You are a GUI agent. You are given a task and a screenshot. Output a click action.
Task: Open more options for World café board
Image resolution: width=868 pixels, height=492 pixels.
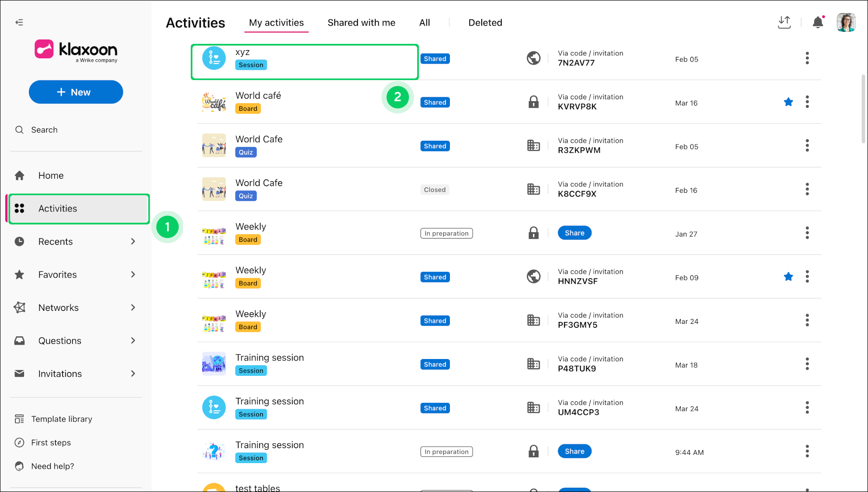pyautogui.click(x=807, y=102)
